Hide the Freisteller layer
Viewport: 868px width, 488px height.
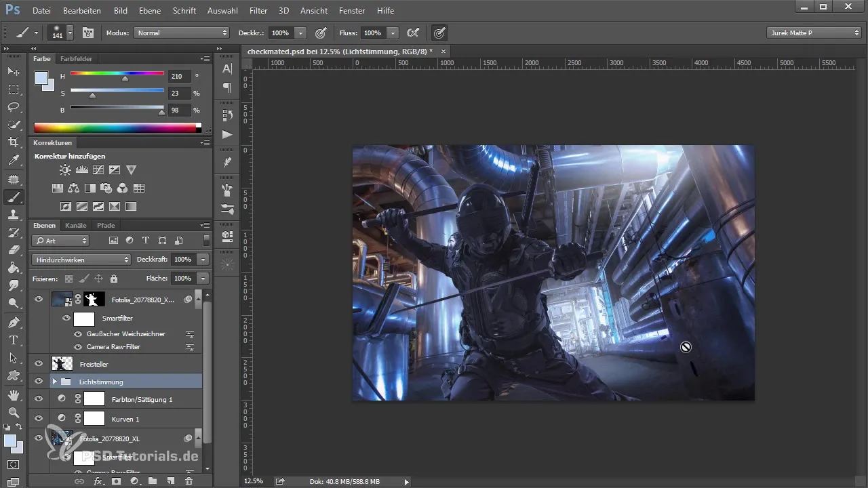39,364
